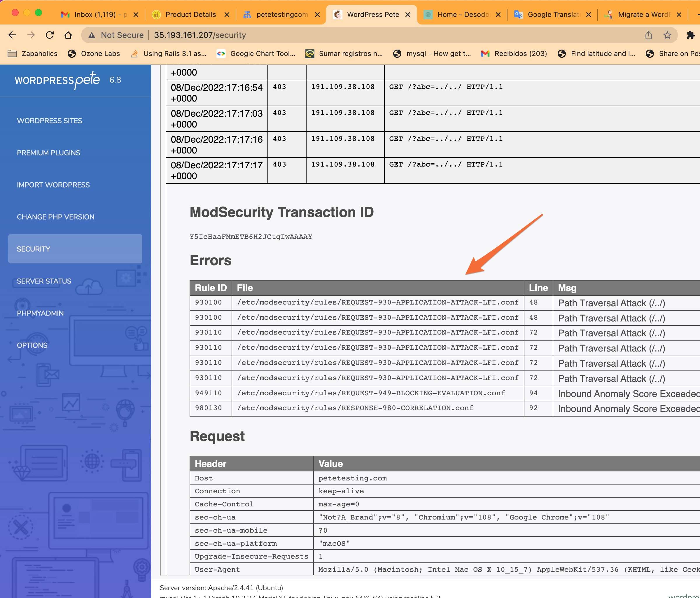
Task: Go to the browser home page
Action: tap(68, 35)
